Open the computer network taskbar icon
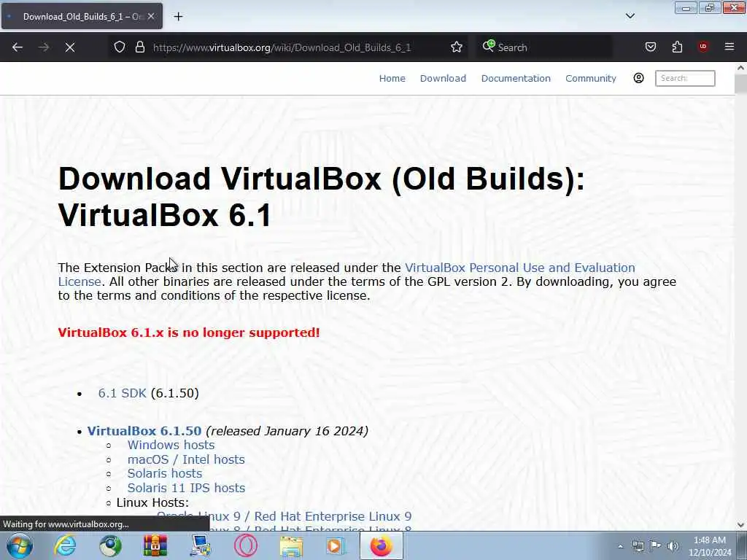747x560 pixels. coord(200,545)
